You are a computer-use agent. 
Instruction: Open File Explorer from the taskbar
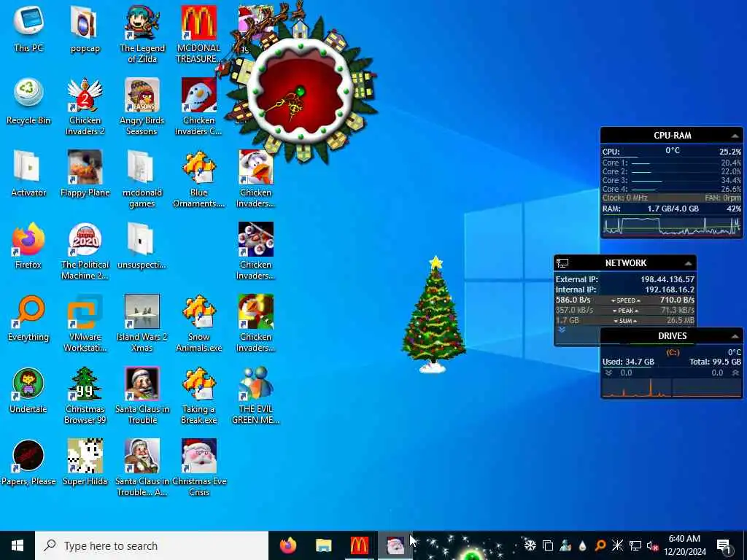323,545
